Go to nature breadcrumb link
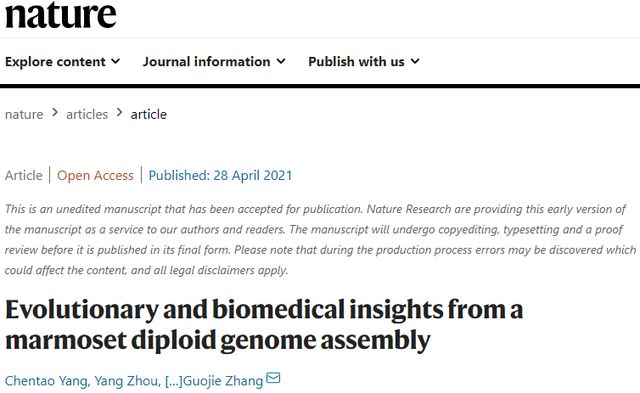 point(24,114)
